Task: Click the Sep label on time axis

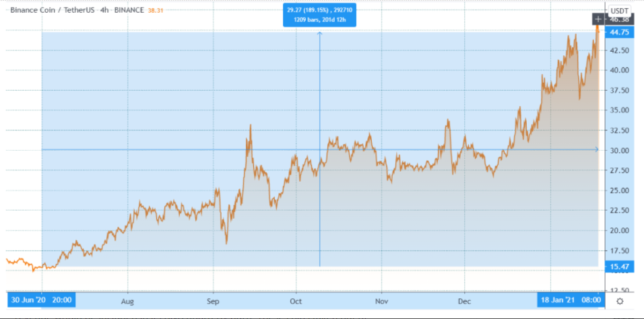Action: (213, 300)
